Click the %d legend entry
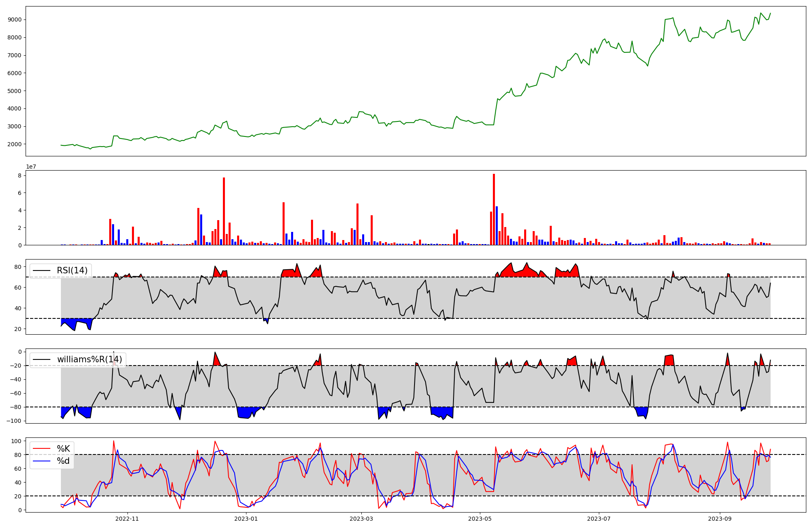 click(63, 461)
